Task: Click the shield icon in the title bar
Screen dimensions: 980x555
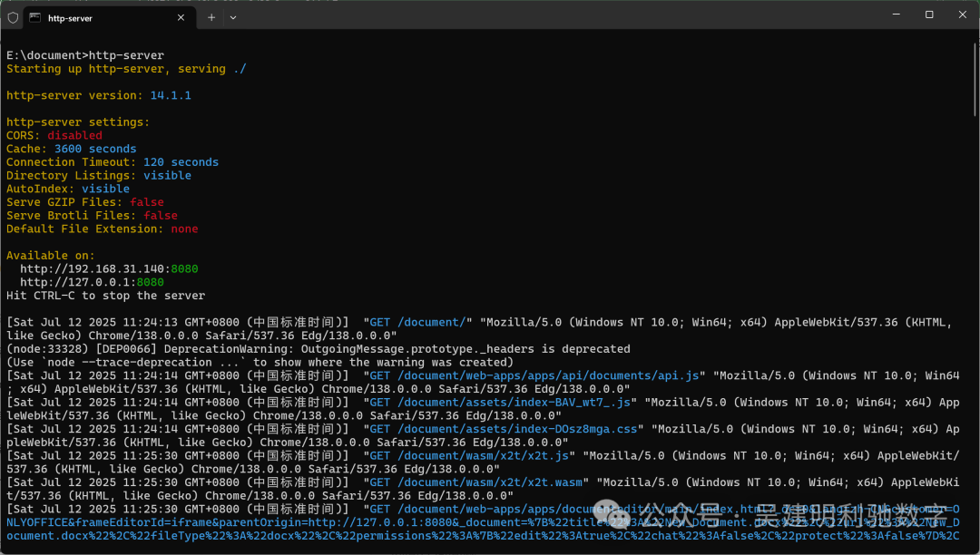Action: pyautogui.click(x=12, y=15)
